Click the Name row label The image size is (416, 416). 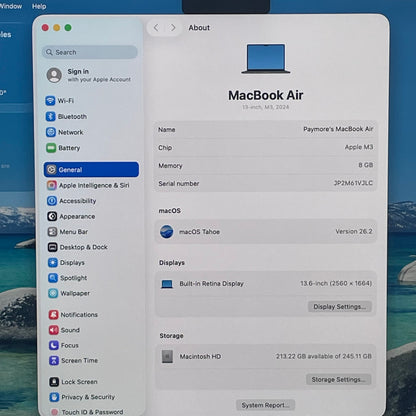point(167,130)
